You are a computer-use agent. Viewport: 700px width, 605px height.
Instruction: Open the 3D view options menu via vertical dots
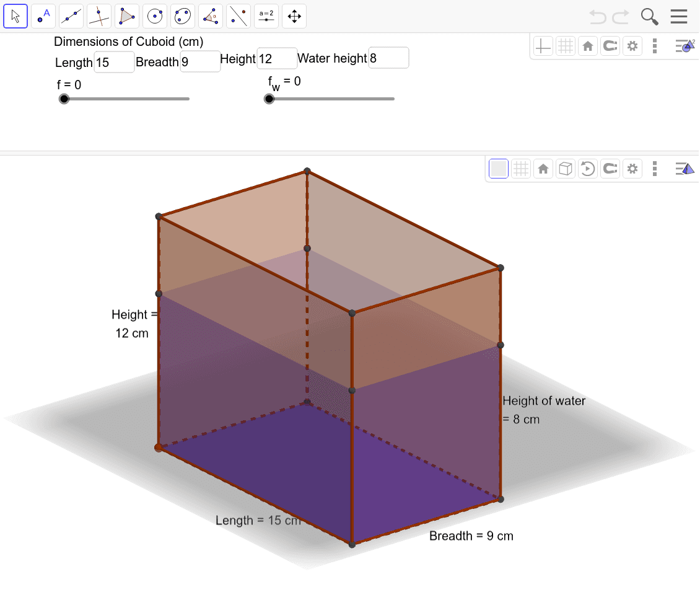(655, 168)
